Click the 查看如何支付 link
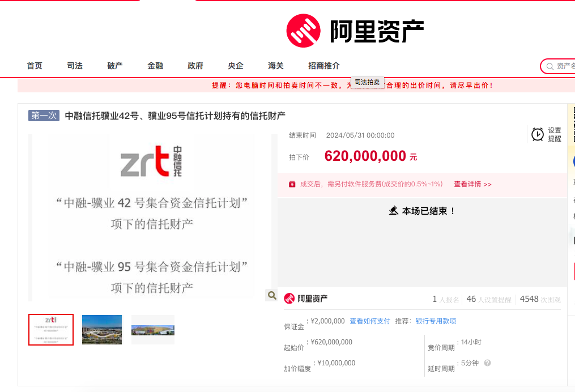This screenshot has height=392, width=575. pyautogui.click(x=370, y=321)
